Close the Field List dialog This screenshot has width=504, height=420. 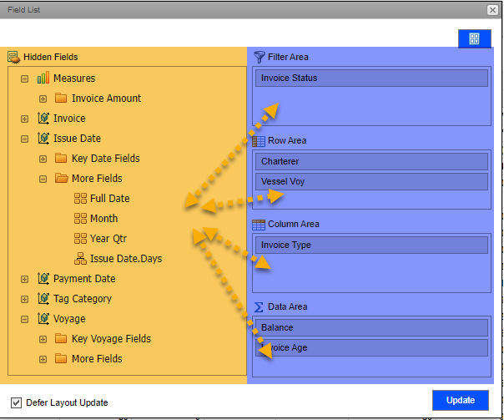[x=492, y=9]
